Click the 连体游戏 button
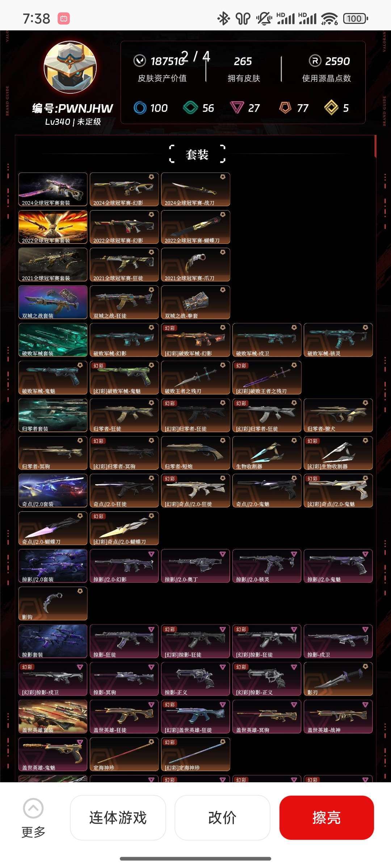This screenshot has height=868, width=391. [x=118, y=818]
